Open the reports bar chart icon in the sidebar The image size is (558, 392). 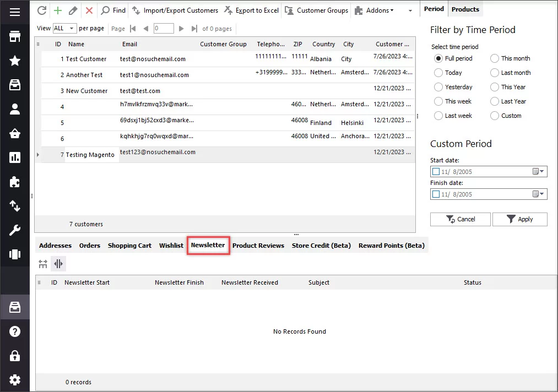(14, 157)
